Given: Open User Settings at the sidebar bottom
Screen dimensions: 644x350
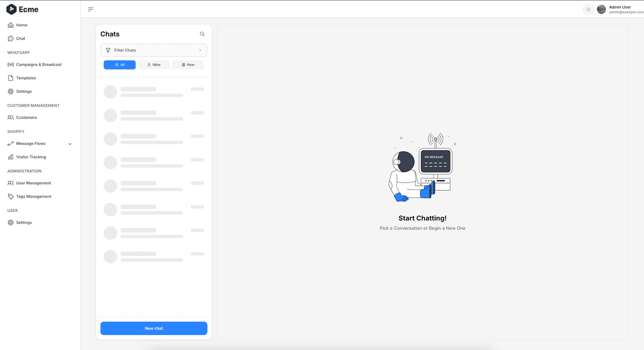Looking at the screenshot, I should tap(23, 222).
